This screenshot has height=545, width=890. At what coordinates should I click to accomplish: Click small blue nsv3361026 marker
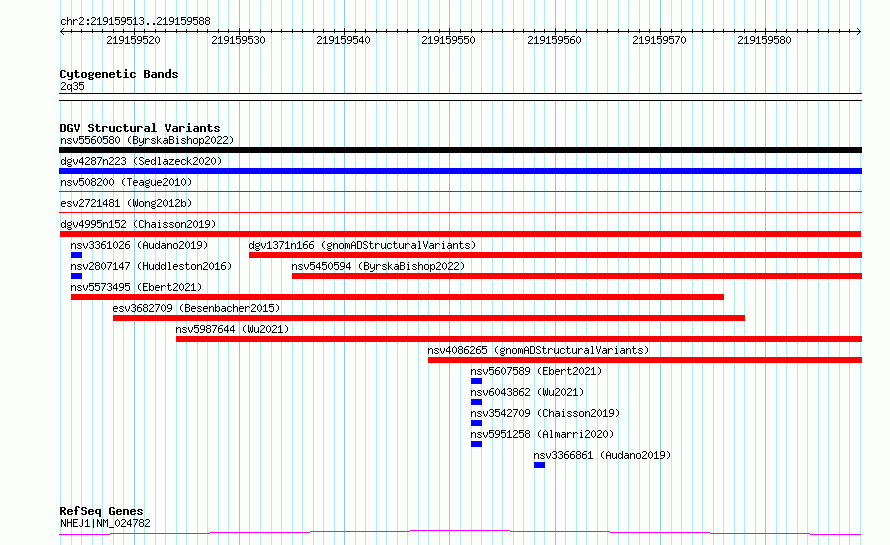click(77, 255)
